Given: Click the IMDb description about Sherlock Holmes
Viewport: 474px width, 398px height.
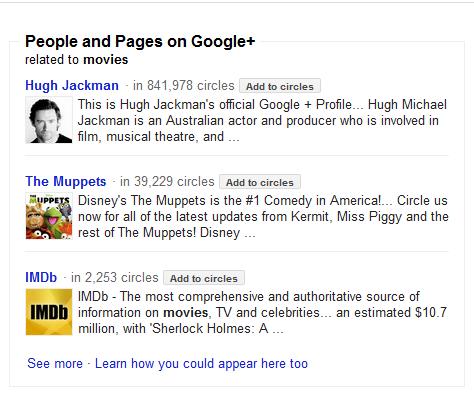Looking at the screenshot, I should tap(262, 313).
